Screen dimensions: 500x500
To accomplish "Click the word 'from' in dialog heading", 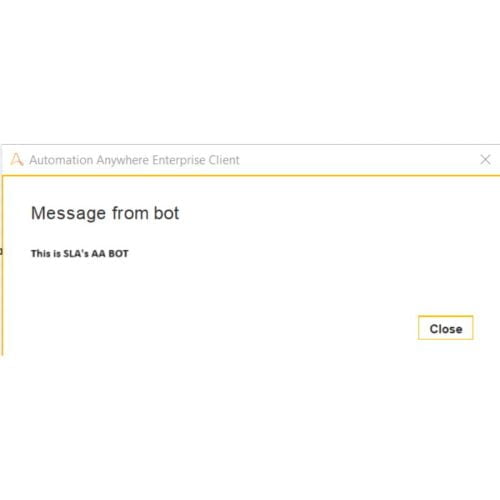I will [x=130, y=213].
